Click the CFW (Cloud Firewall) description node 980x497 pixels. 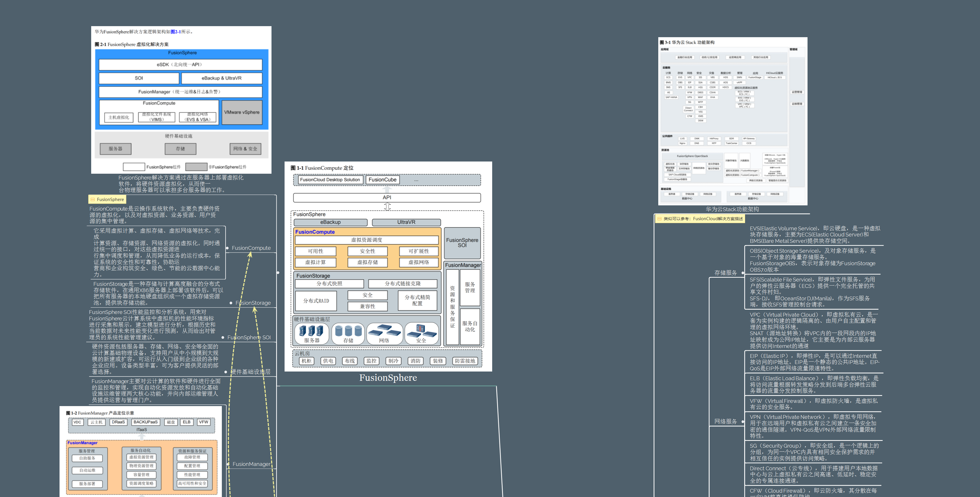[x=813, y=492]
